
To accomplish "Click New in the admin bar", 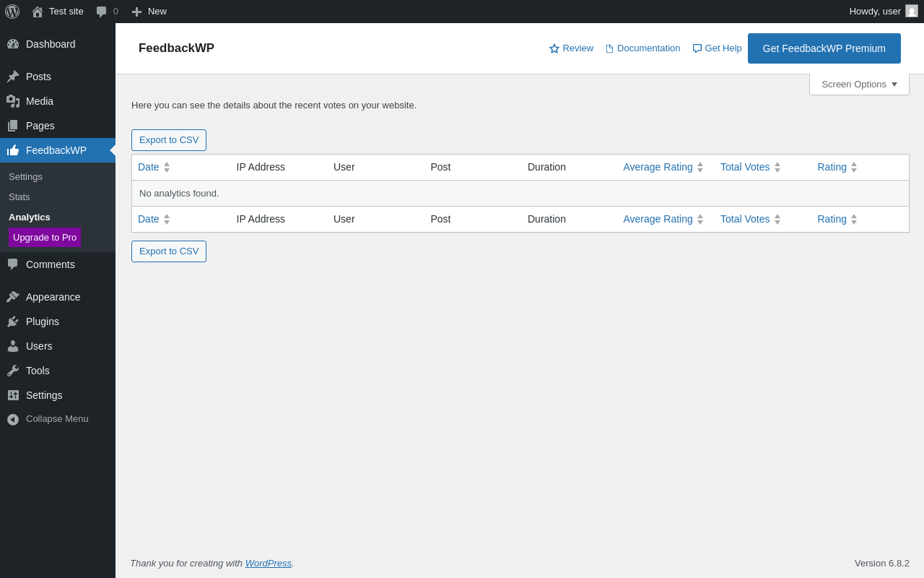I will tap(157, 12).
